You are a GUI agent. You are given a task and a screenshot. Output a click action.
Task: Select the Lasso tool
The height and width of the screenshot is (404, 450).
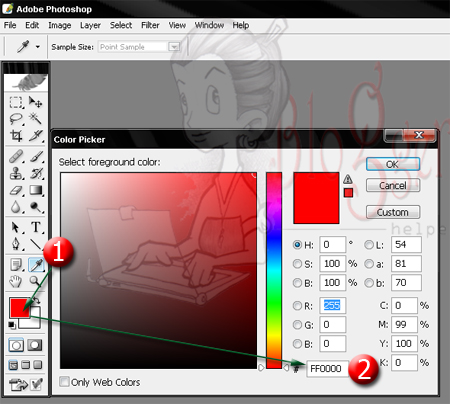point(16,119)
